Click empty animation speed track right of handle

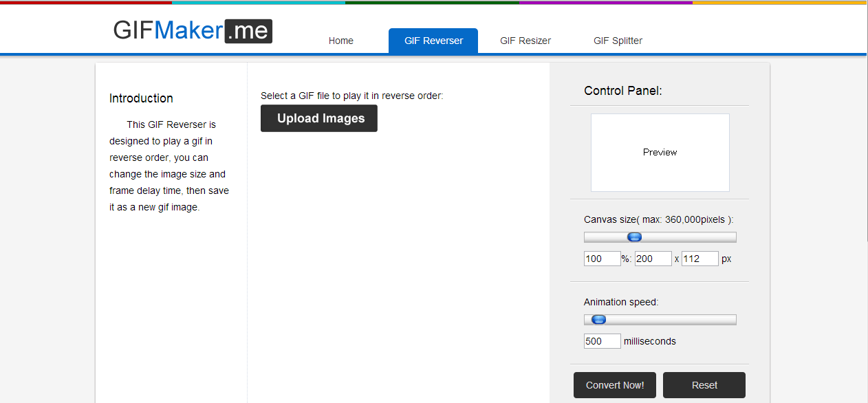click(x=674, y=320)
